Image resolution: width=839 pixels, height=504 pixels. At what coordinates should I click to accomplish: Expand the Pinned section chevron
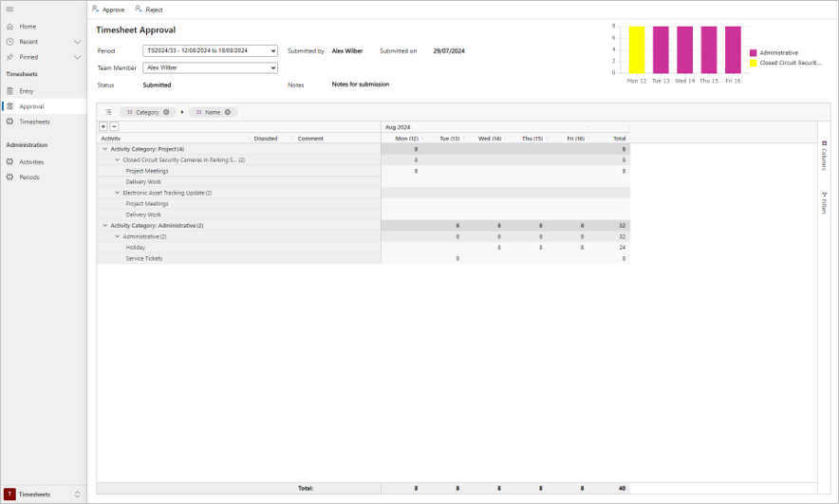click(77, 57)
